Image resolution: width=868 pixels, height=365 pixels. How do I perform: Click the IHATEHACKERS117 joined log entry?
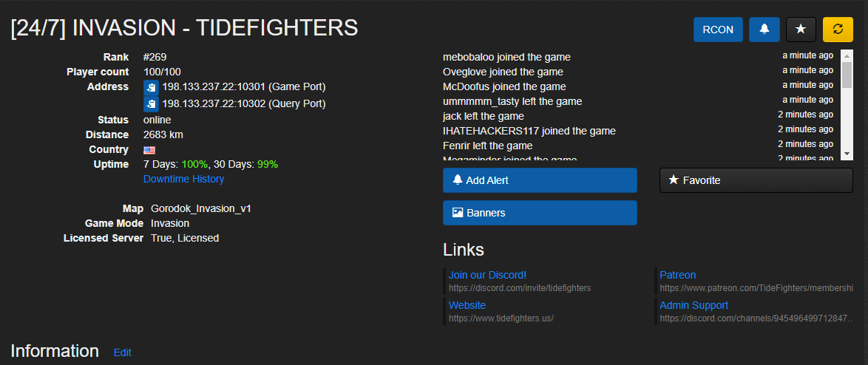tap(529, 131)
